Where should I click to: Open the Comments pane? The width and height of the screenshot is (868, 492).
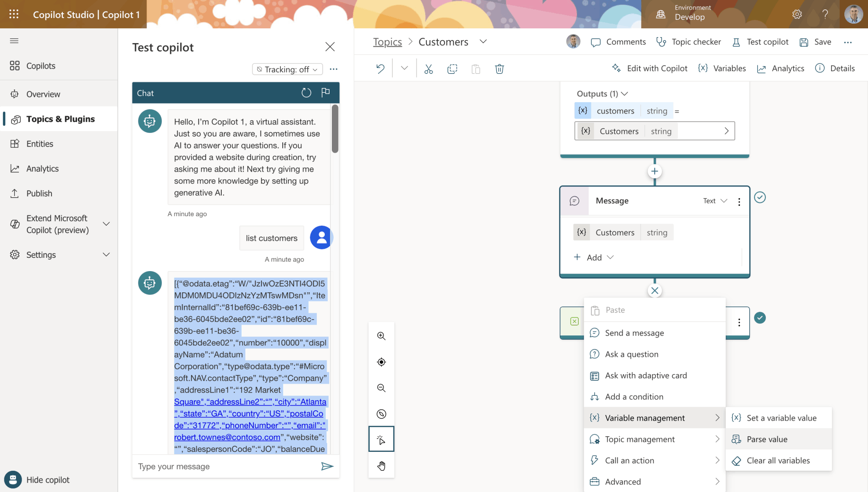618,42
